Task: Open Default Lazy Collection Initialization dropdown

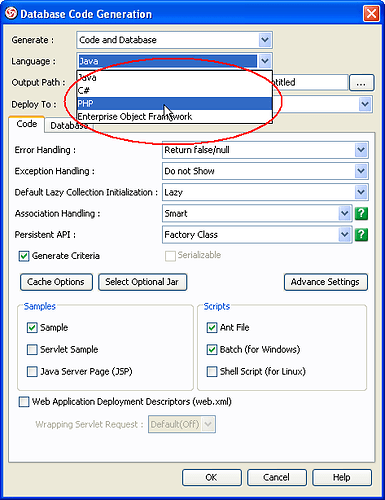Action: [265, 192]
